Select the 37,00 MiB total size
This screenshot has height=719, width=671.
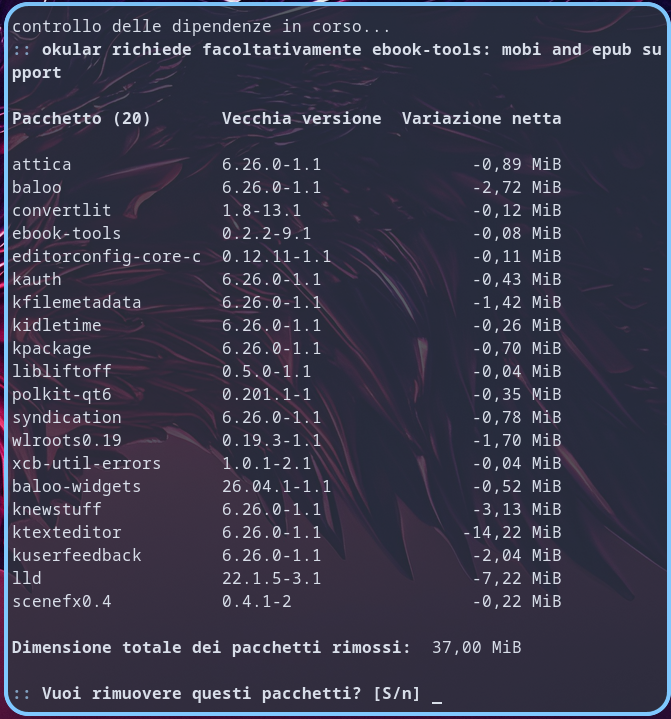[x=477, y=647]
